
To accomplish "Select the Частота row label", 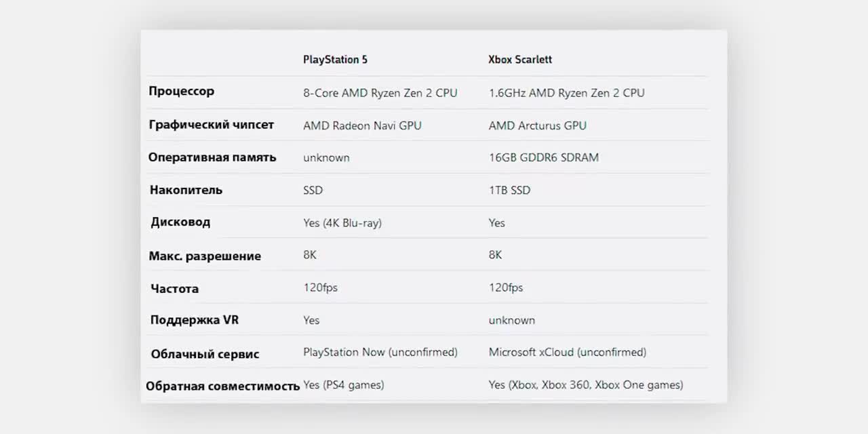I will tap(174, 289).
